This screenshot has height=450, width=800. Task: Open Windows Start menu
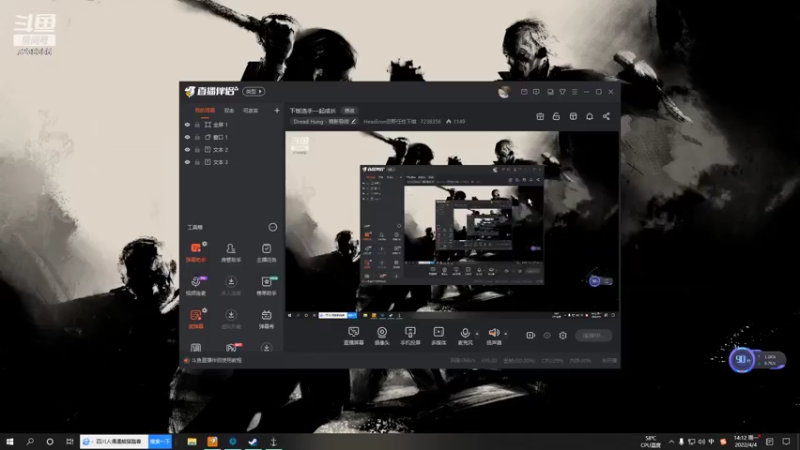(x=10, y=441)
